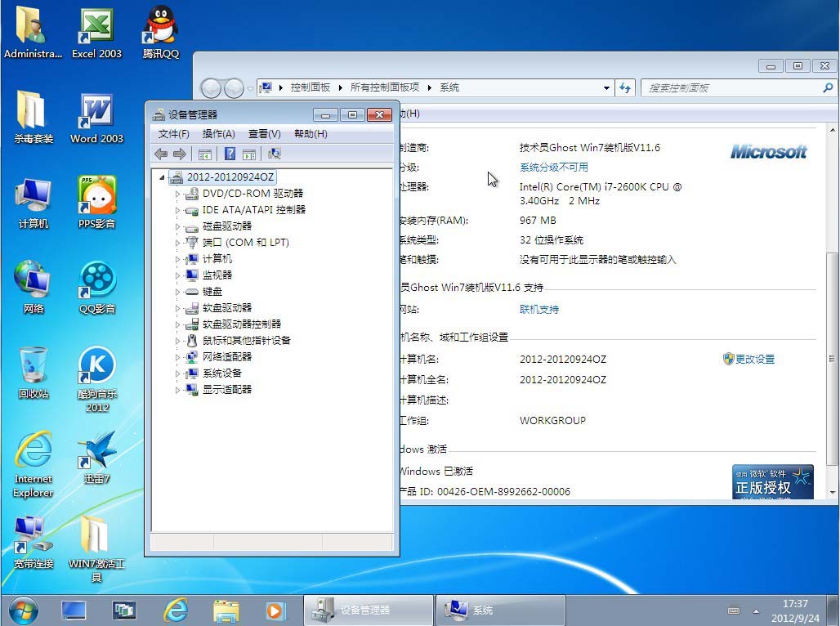Open the Administrator folder desktop icon

coord(33,31)
